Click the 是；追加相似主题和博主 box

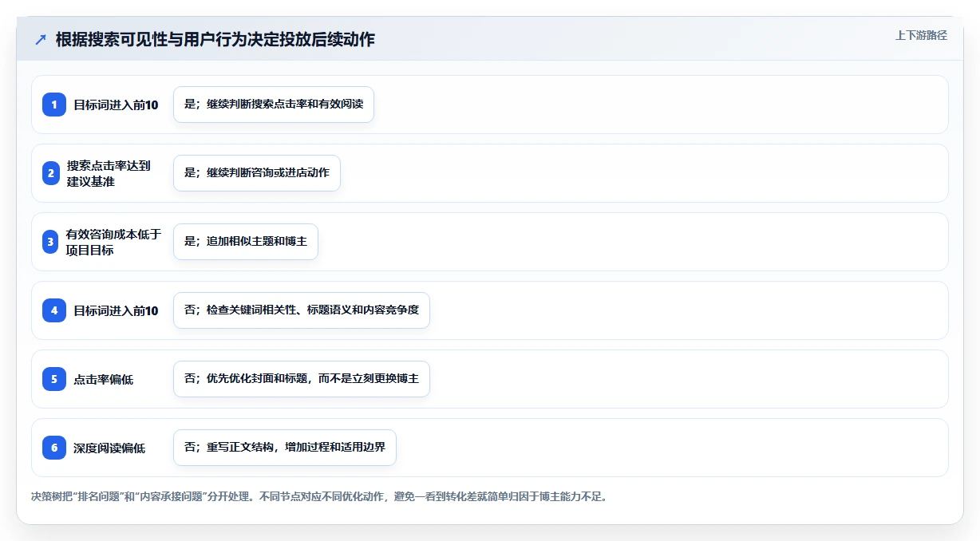pyautogui.click(x=246, y=242)
